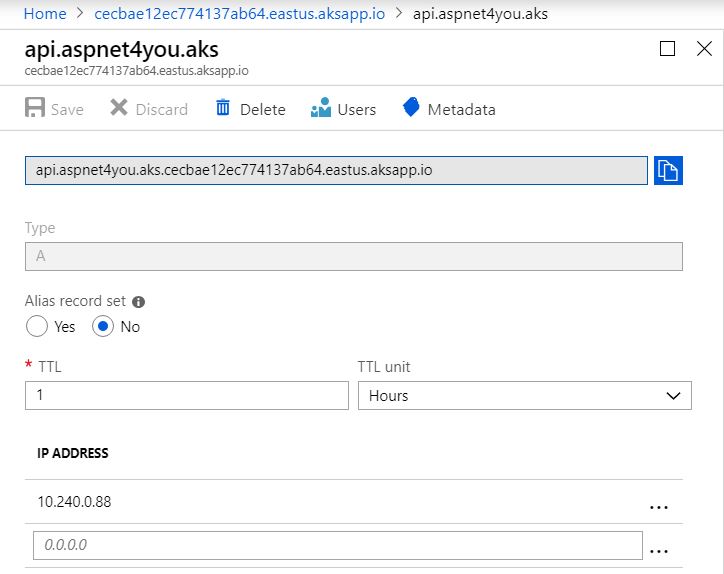Click the new IP address 0.0.0.0 field

pyautogui.click(x=338, y=545)
